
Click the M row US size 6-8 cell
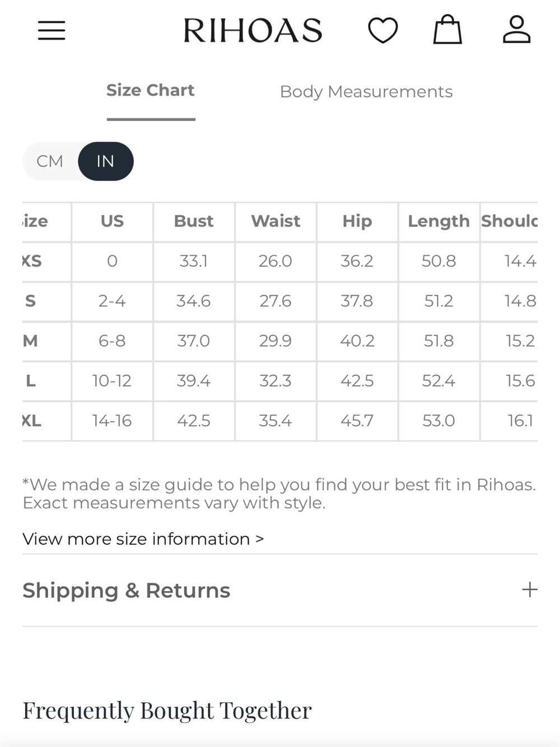tap(112, 341)
